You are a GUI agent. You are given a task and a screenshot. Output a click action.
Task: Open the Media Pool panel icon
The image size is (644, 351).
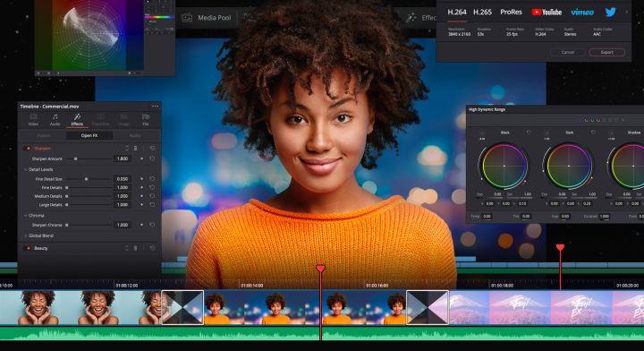187,18
